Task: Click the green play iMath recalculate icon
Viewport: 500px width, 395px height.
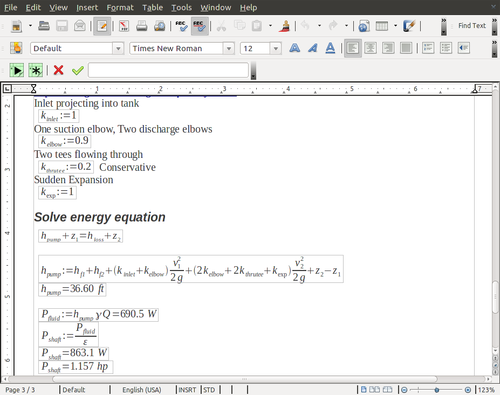Action: (16, 70)
